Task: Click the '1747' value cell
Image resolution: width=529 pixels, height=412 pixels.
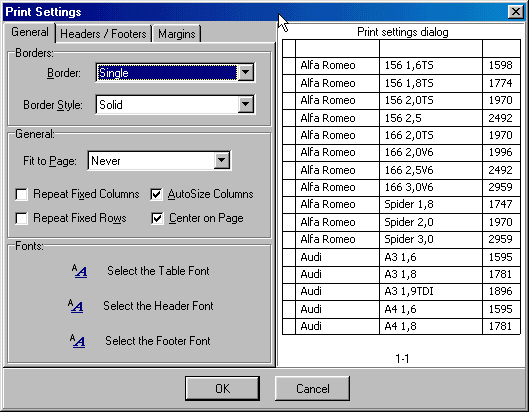Action: tap(501, 204)
